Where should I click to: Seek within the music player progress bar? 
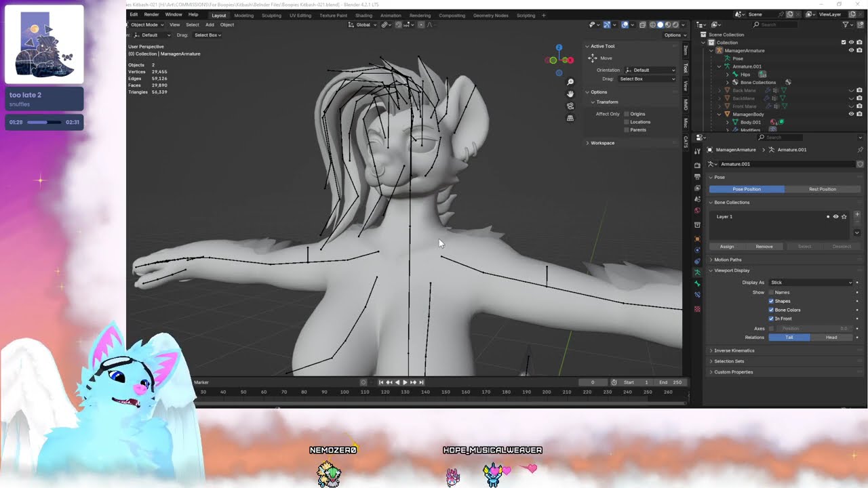(x=45, y=122)
